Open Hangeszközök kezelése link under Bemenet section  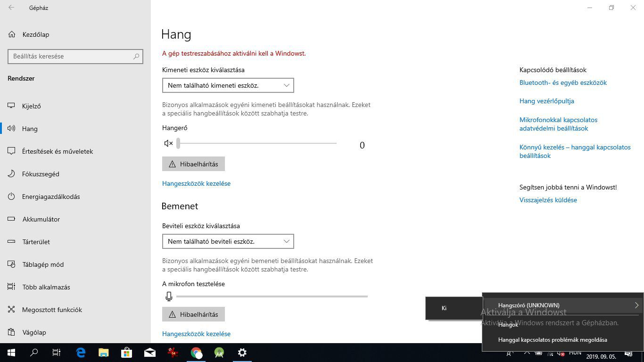pyautogui.click(x=196, y=334)
